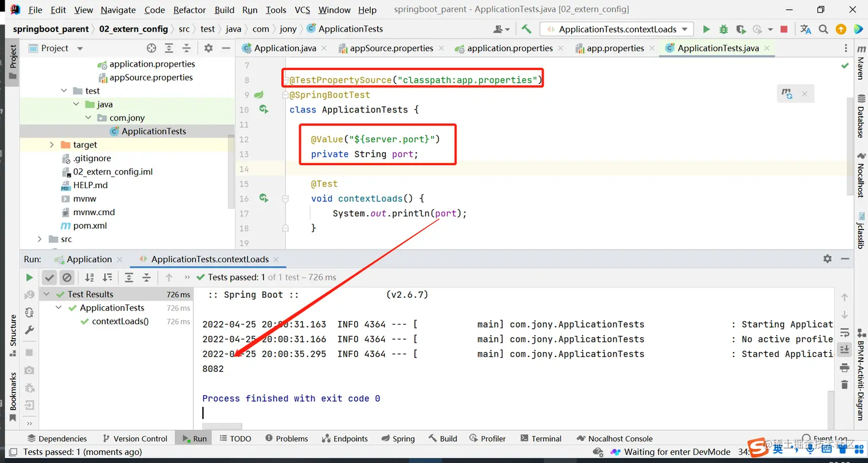868x463 pixels.
Task: Click the Spring bean gutter icon on line 9
Action: 259,94
